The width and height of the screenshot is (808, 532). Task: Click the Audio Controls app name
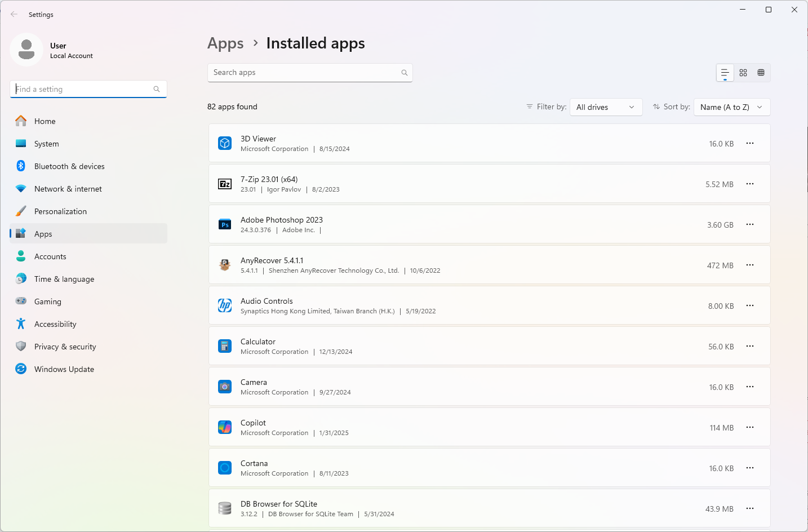(x=267, y=301)
